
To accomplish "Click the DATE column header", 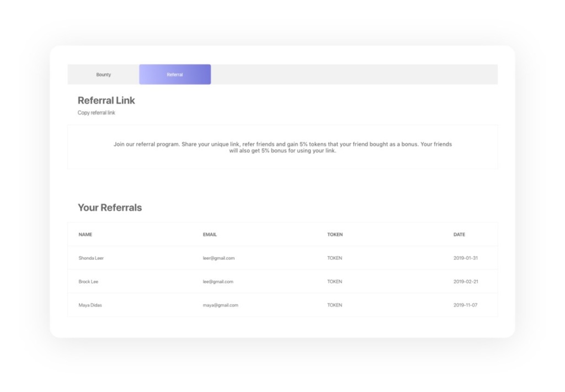I will tap(459, 234).
